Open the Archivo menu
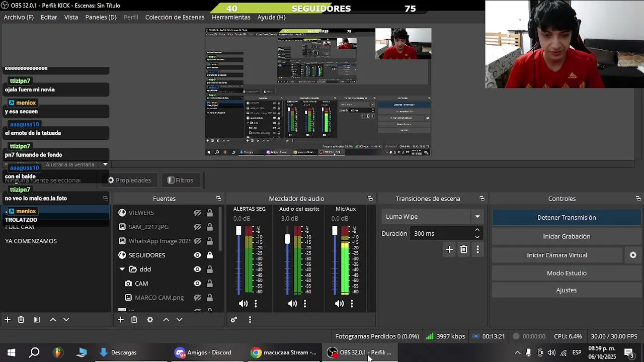Viewport: 644px width, 362px height. 19,17
